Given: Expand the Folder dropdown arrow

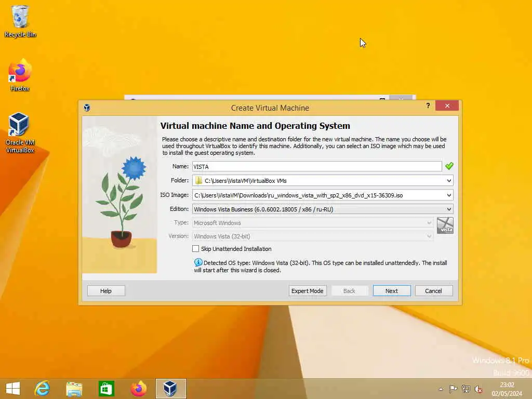Looking at the screenshot, I should coord(449,180).
